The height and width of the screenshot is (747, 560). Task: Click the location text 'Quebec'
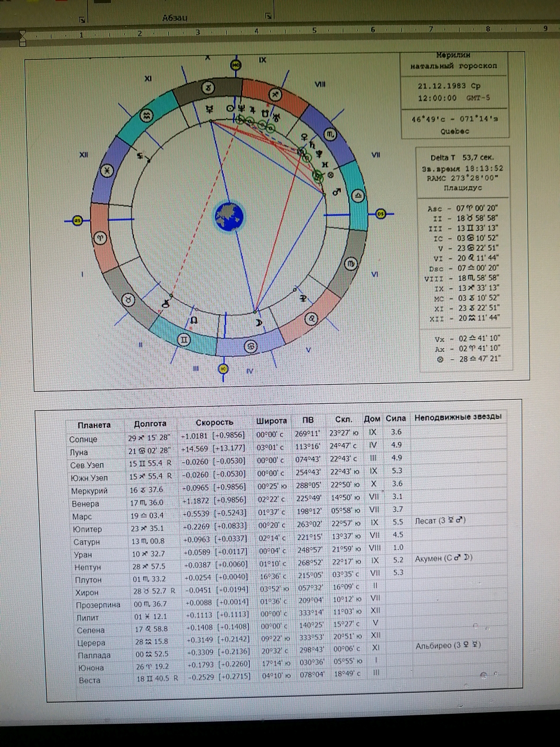(455, 131)
